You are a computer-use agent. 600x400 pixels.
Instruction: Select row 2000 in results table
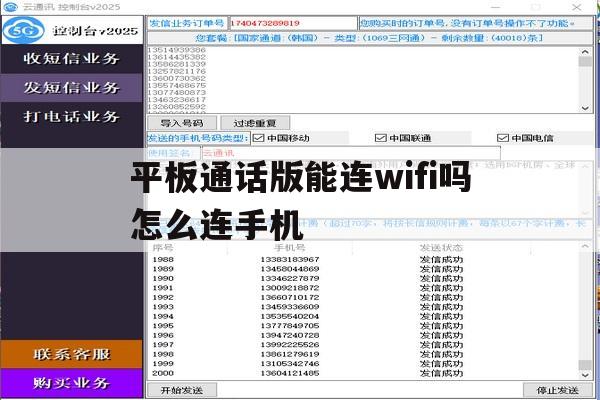(x=364, y=373)
